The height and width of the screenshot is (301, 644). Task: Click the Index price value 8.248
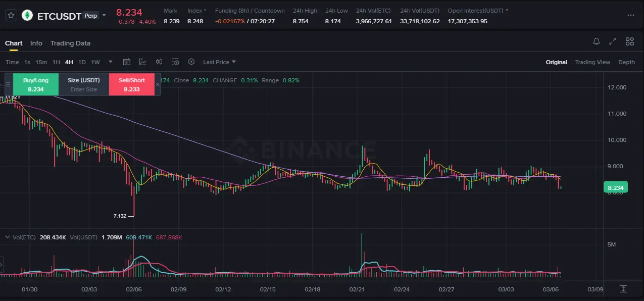pos(195,21)
